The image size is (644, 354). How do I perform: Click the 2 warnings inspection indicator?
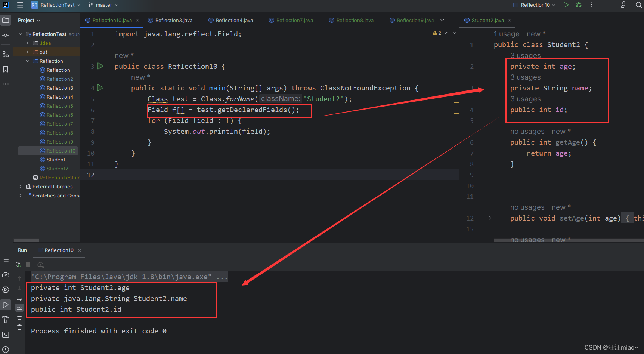pyautogui.click(x=437, y=33)
